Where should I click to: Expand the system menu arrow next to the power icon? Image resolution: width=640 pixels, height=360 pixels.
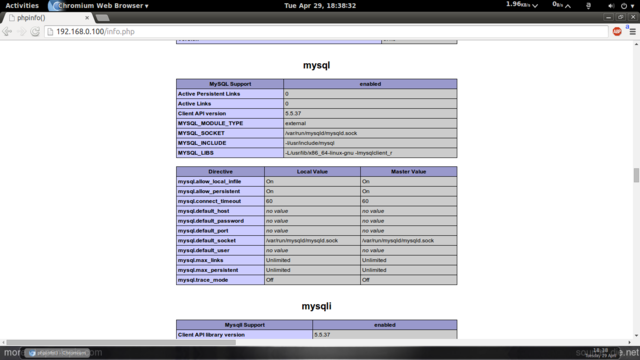[x=633, y=6]
